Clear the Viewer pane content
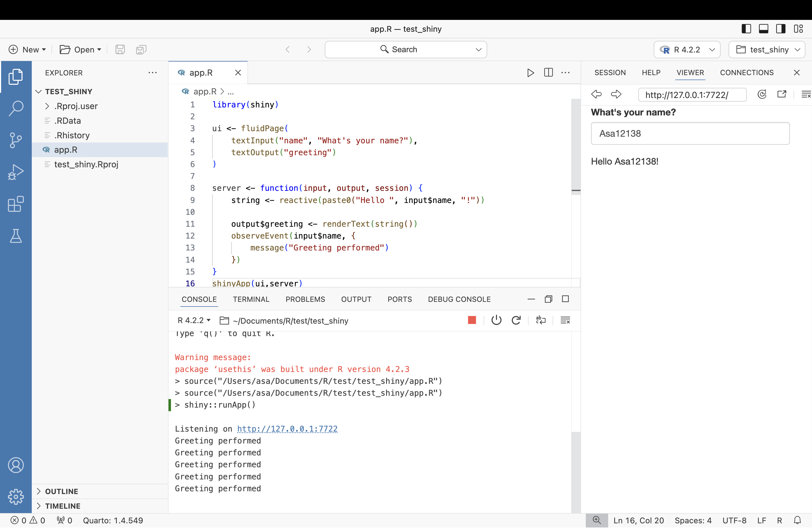The width and height of the screenshot is (812, 528). pos(806,94)
